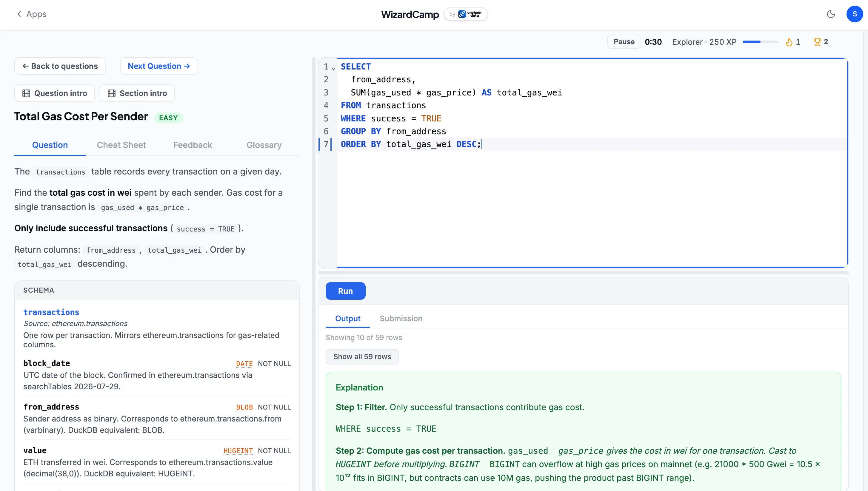Viewport: 868px width, 491px height.
Task: Click the HUGEINT type label for value
Action: 238,450
